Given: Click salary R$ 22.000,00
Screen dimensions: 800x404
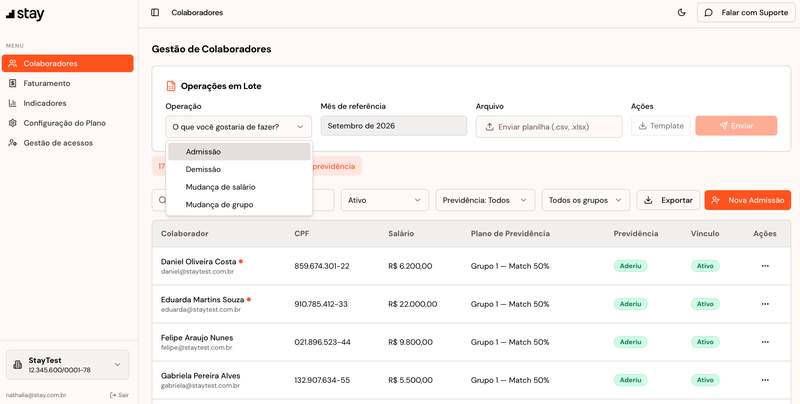Looking at the screenshot, I should 412,304.
